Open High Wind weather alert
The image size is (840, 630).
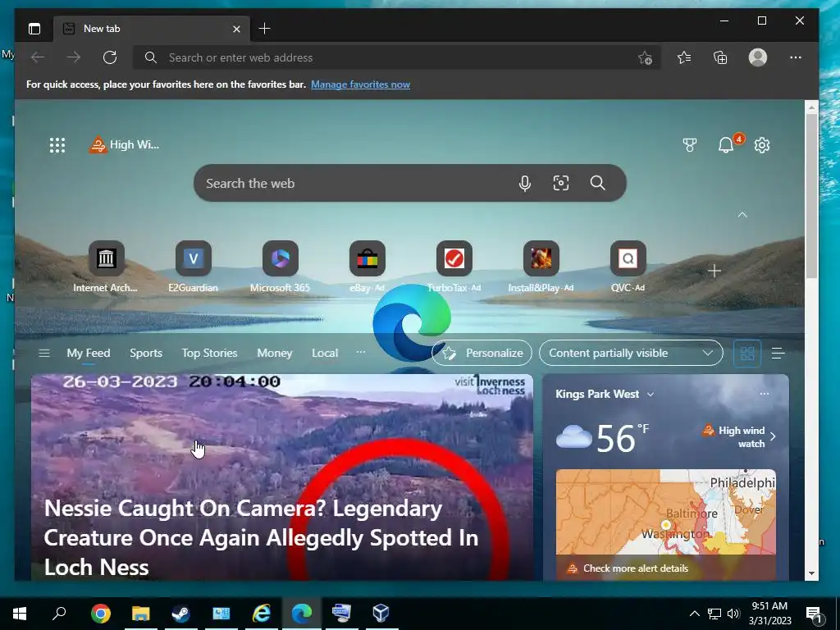[125, 144]
